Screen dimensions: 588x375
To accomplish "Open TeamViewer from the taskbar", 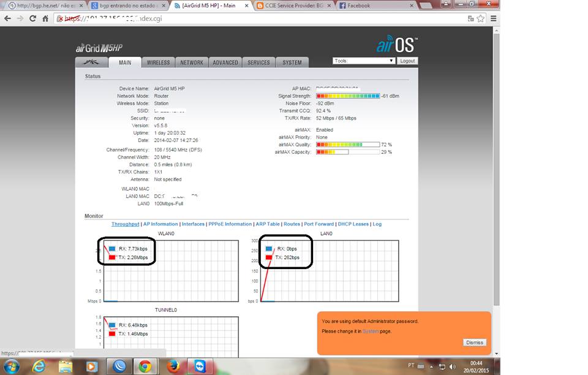I will tap(201, 366).
